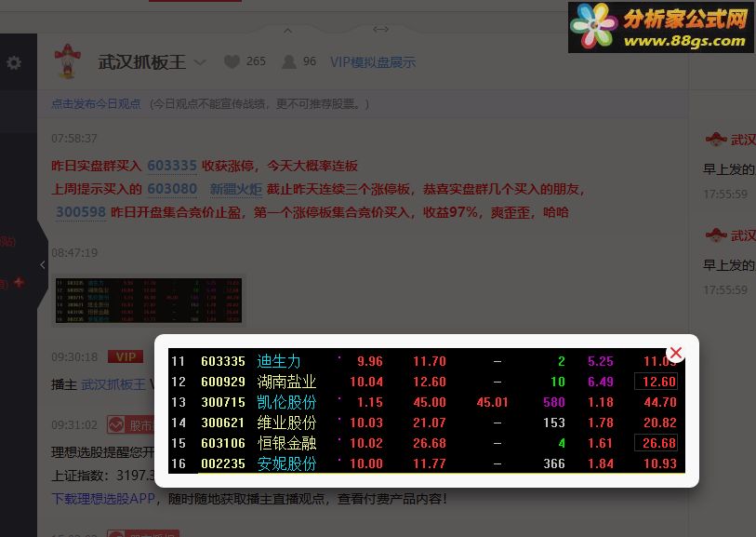Click the heart icon with 265 likes
This screenshot has height=537, width=756.
pyautogui.click(x=232, y=61)
